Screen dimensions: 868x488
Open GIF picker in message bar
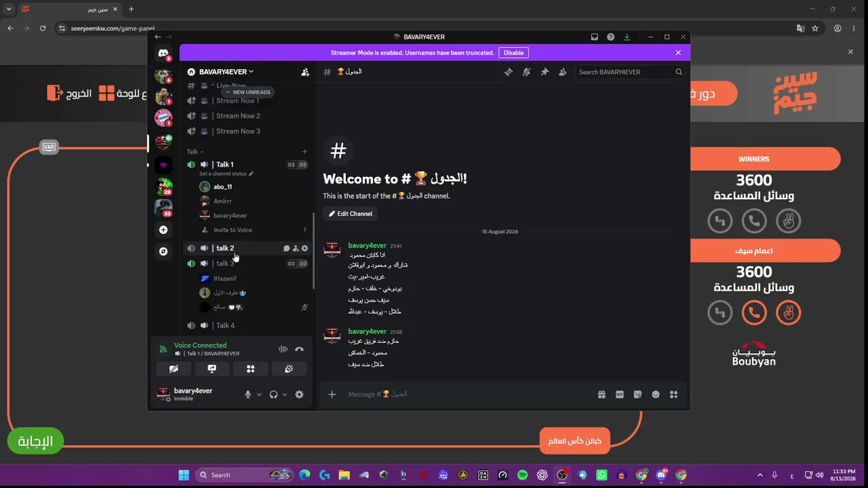[620, 394]
